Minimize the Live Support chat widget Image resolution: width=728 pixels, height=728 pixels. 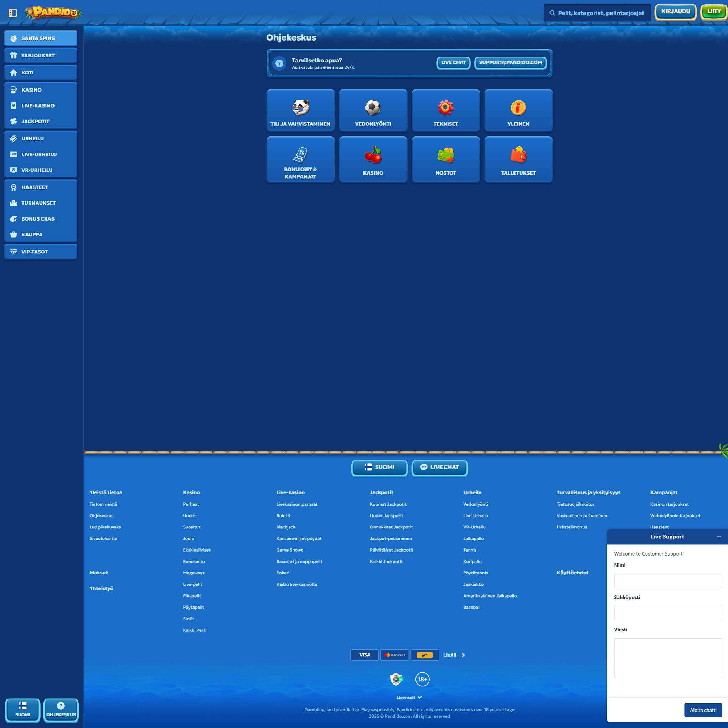click(x=718, y=537)
